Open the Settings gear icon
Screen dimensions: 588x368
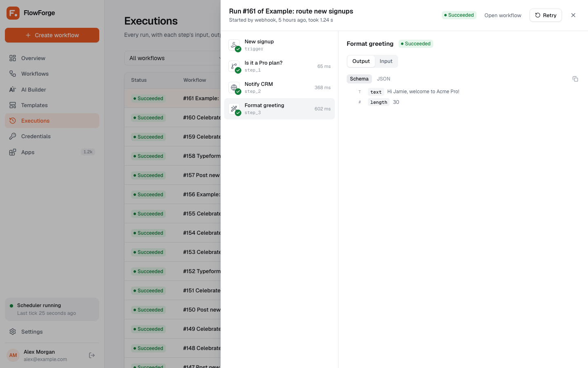coord(13,332)
